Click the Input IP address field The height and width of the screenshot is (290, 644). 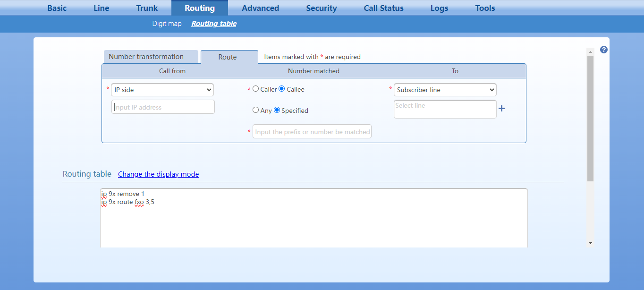163,107
